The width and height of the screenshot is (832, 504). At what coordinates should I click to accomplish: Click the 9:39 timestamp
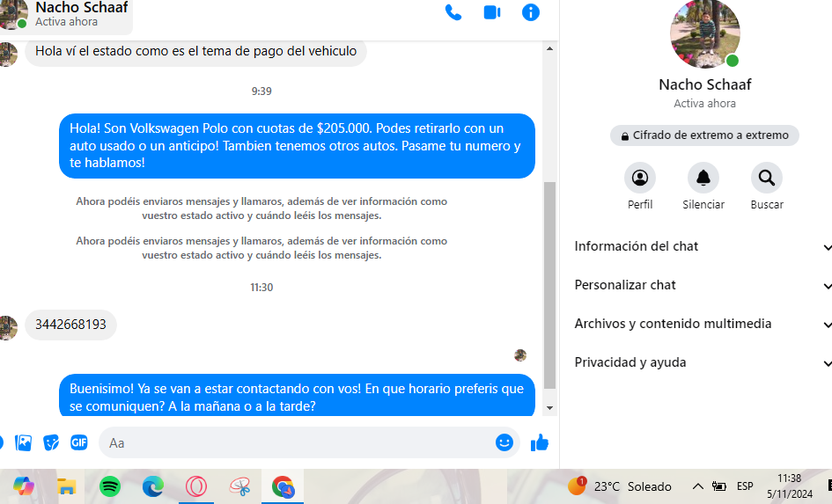pyautogui.click(x=261, y=91)
